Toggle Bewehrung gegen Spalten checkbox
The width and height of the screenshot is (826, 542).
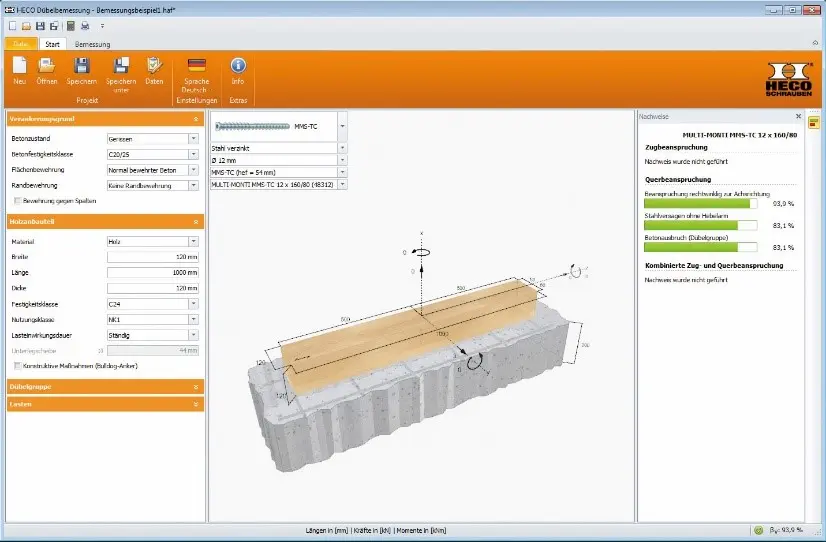(x=18, y=201)
